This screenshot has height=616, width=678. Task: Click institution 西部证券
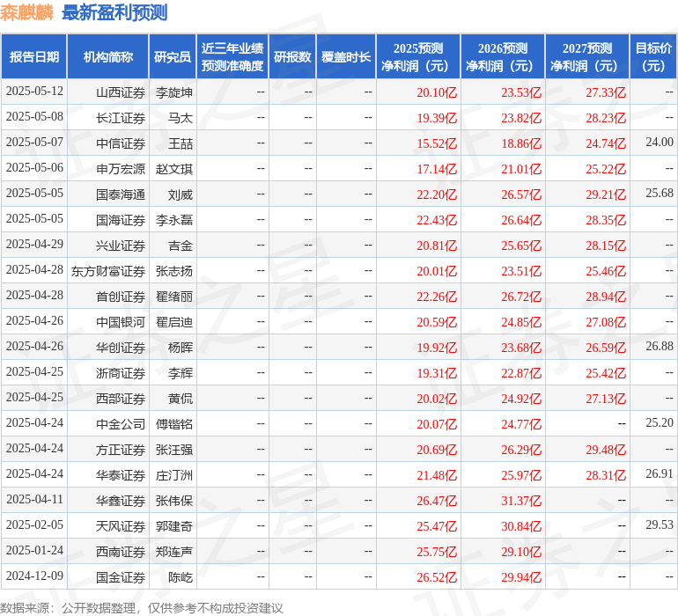[121, 399]
